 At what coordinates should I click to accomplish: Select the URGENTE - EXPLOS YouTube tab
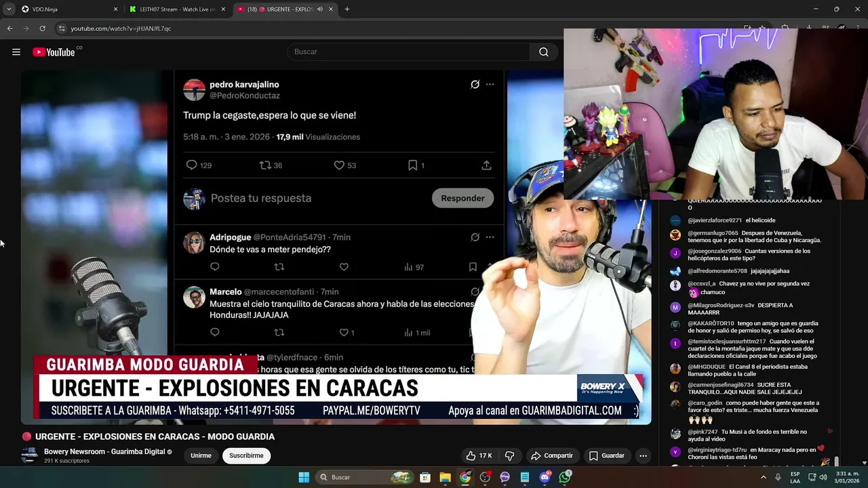[285, 9]
